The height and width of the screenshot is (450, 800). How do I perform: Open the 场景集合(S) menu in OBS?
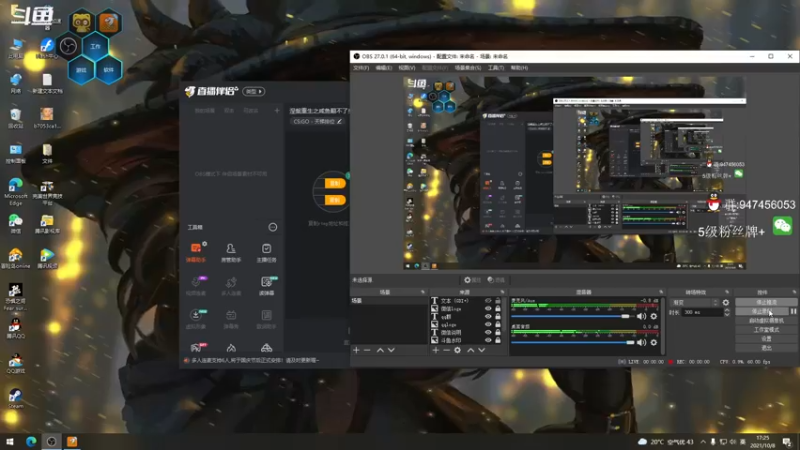[468, 68]
